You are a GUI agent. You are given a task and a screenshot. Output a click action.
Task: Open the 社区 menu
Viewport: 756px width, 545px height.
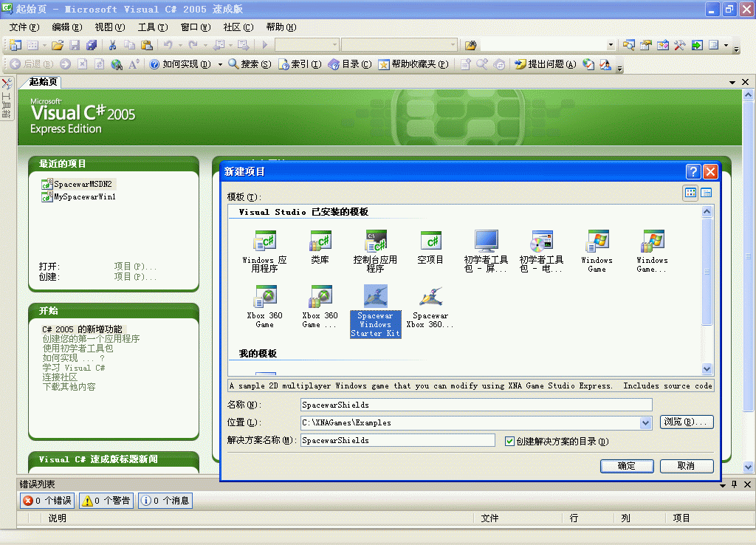[x=238, y=27]
